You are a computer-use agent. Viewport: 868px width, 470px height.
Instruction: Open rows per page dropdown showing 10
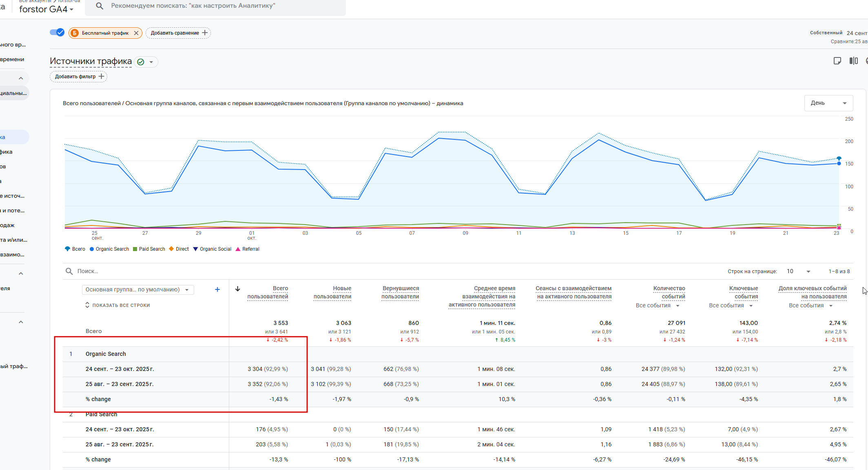[x=798, y=271]
